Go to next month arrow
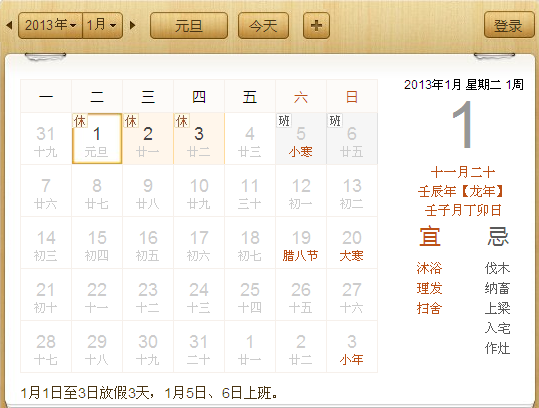 pos(133,25)
